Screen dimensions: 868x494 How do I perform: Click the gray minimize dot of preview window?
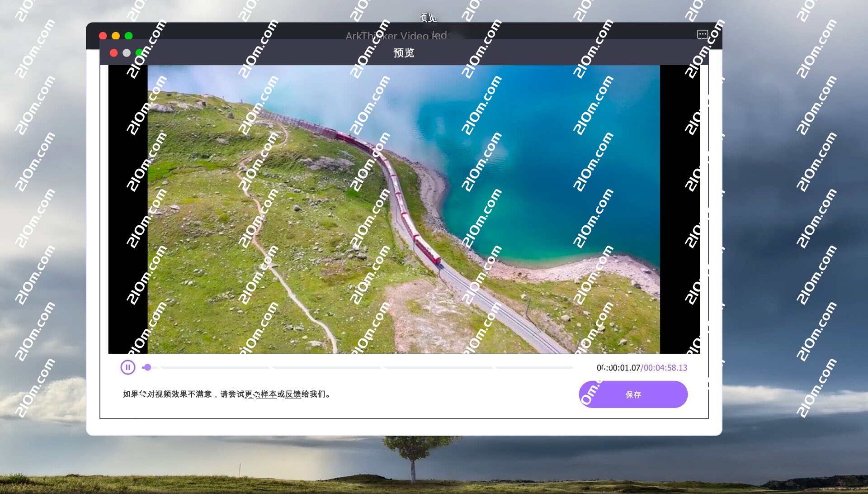point(127,53)
